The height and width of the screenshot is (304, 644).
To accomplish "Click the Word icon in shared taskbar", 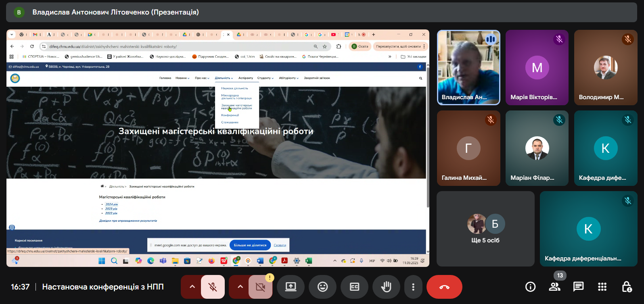I will coord(260,261).
